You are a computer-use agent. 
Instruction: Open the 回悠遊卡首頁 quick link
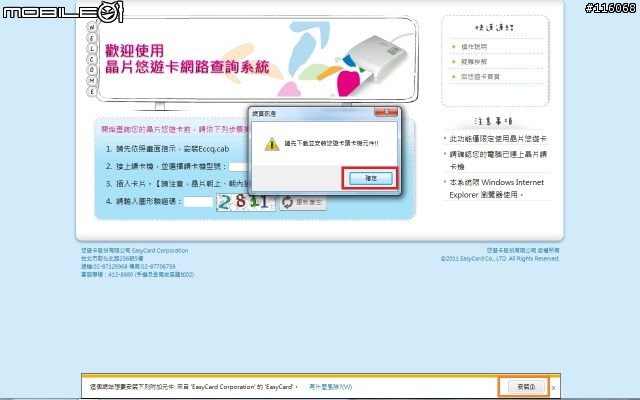tap(480, 77)
